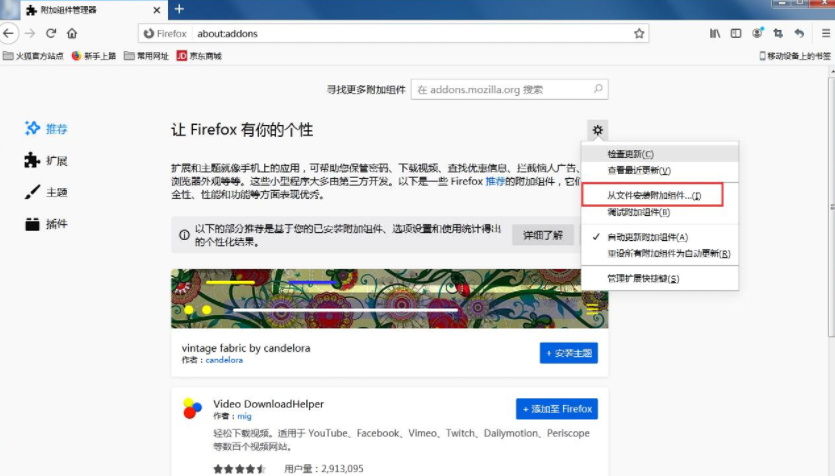Screen dimensions: 835x476
Task: Click the 推荐 link in description text
Action: pyautogui.click(x=495, y=182)
